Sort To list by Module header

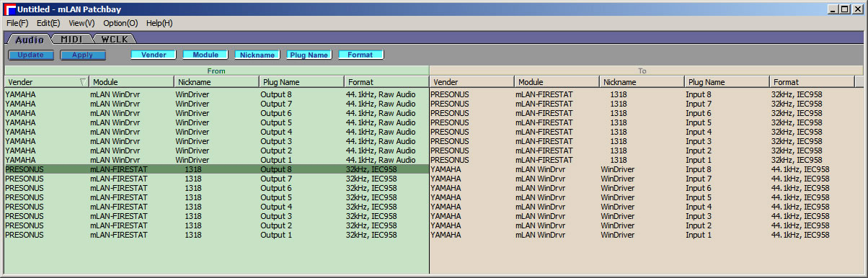click(557, 82)
